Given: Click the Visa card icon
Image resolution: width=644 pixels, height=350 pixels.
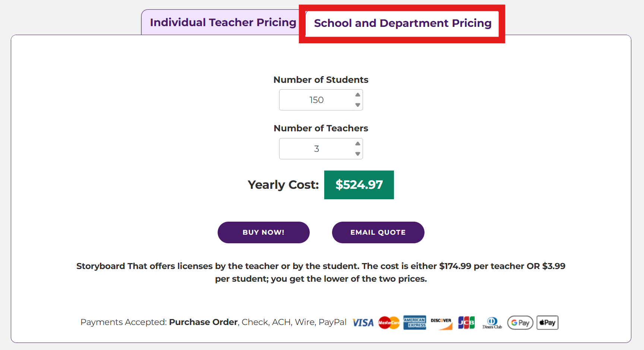Looking at the screenshot, I should tap(363, 323).
